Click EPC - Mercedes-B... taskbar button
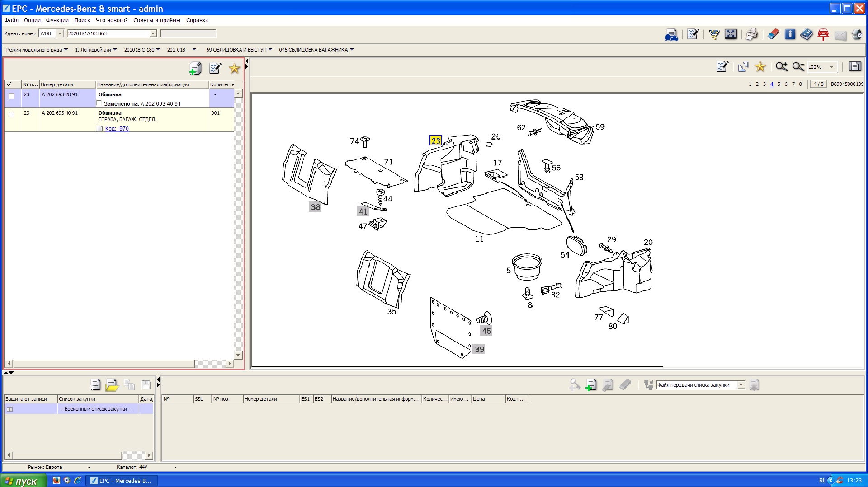The width and height of the screenshot is (868, 487). (122, 481)
